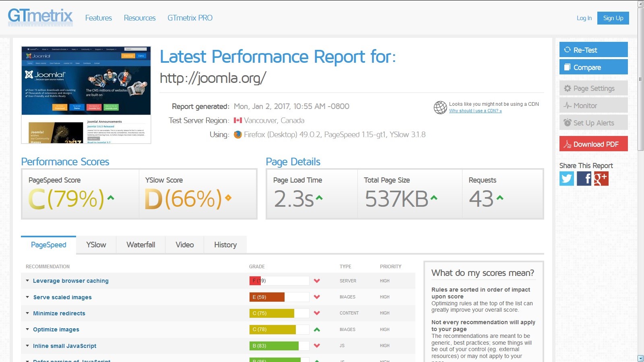
Task: Expand the Optimize images recommendation
Action: (x=56, y=329)
